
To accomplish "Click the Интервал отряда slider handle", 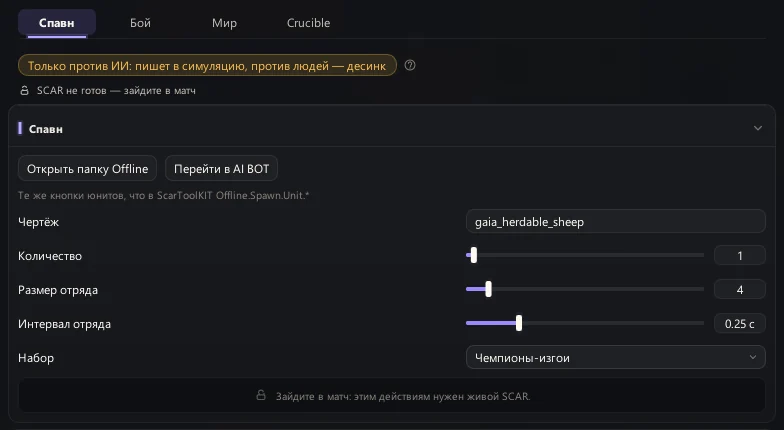I will click(x=519, y=323).
